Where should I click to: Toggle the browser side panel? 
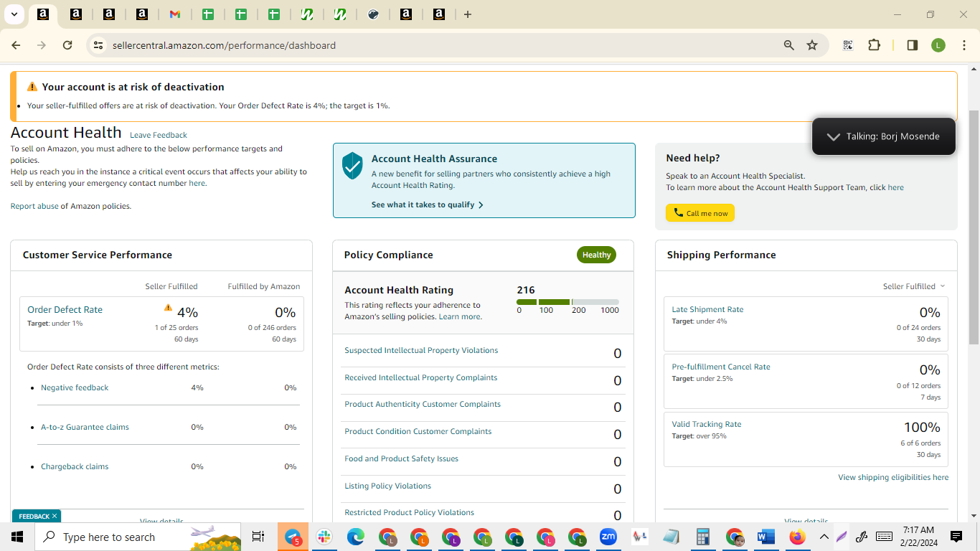point(913,45)
